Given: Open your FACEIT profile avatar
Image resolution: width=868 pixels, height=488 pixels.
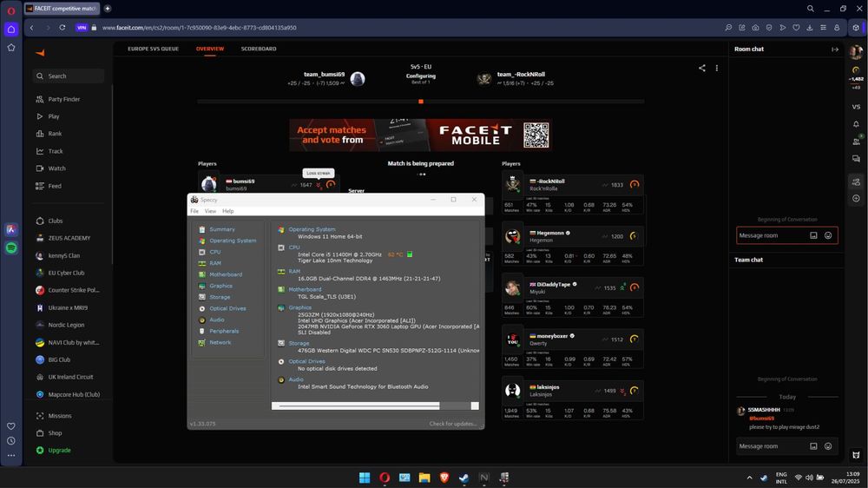Looking at the screenshot, I should [x=857, y=52].
